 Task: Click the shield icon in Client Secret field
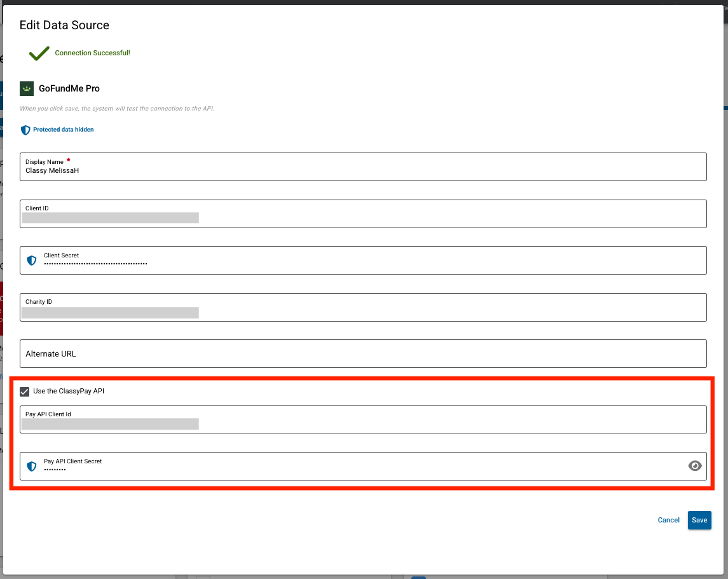[x=32, y=261]
